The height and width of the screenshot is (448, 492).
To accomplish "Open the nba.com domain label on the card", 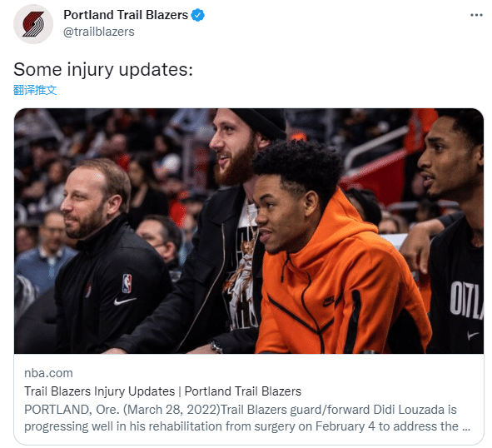I will coord(48,373).
